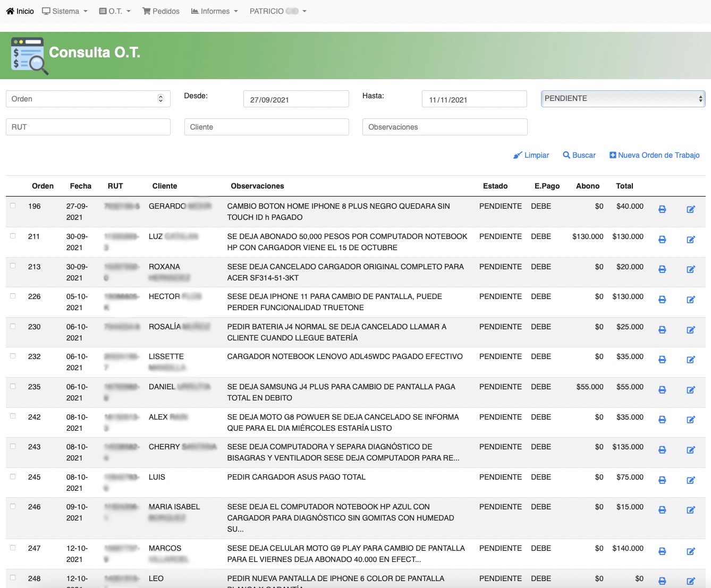
Task: Check the box next to order 235
Action: point(13,386)
